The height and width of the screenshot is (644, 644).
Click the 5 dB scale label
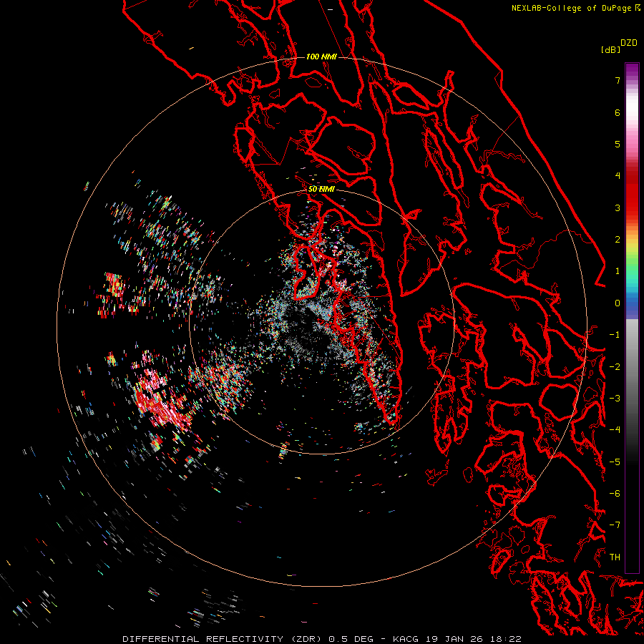coord(618,144)
